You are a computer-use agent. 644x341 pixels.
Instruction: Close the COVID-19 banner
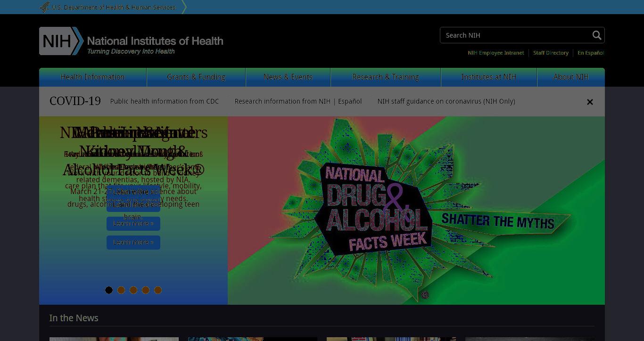[x=590, y=102]
